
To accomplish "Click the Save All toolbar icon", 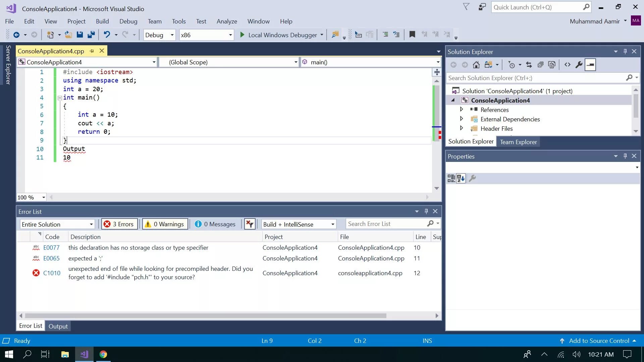I will (x=91, y=35).
